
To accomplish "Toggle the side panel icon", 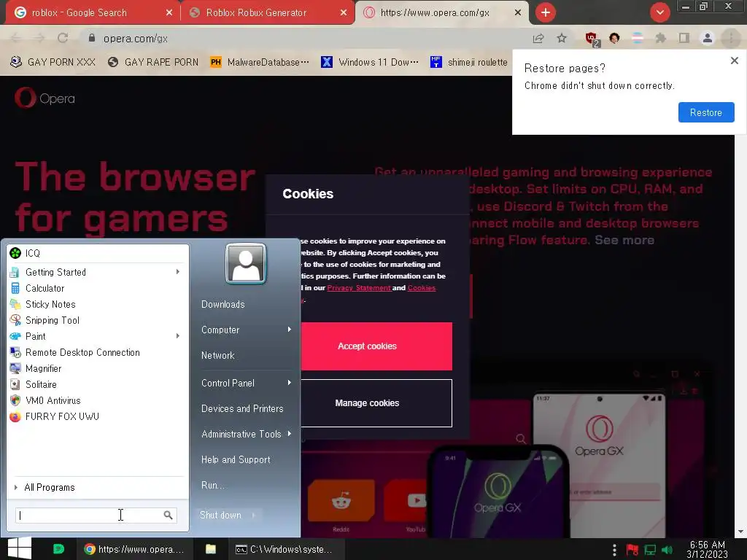I will tap(684, 38).
